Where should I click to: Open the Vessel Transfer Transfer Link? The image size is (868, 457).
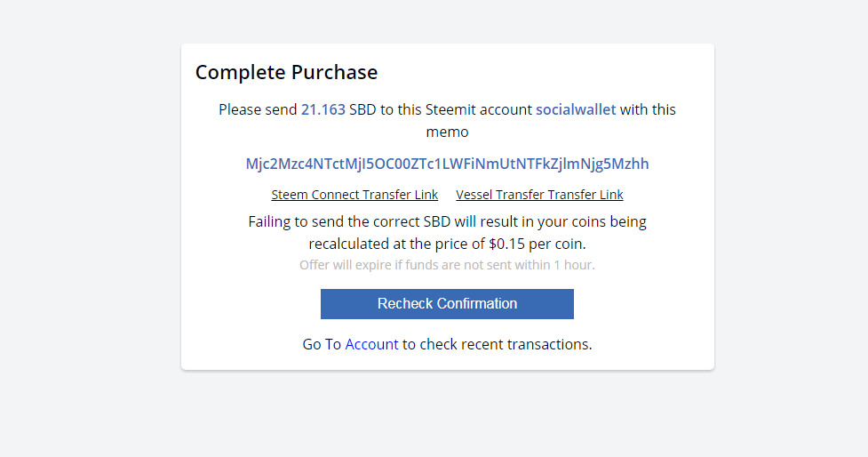(539, 195)
